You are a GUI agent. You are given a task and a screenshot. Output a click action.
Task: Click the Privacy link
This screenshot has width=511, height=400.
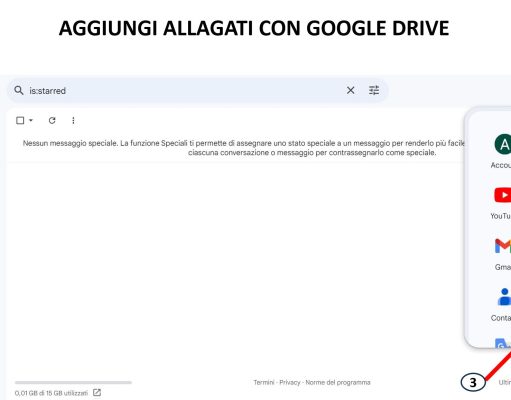tap(290, 382)
